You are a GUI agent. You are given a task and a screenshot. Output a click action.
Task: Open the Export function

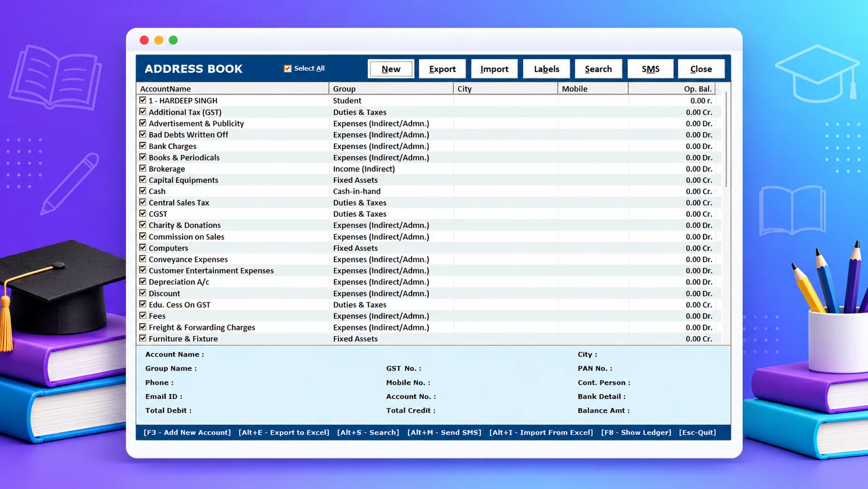(442, 69)
